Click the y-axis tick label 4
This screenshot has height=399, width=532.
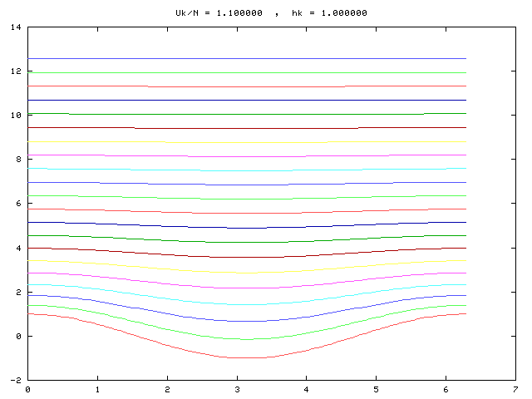18,248
